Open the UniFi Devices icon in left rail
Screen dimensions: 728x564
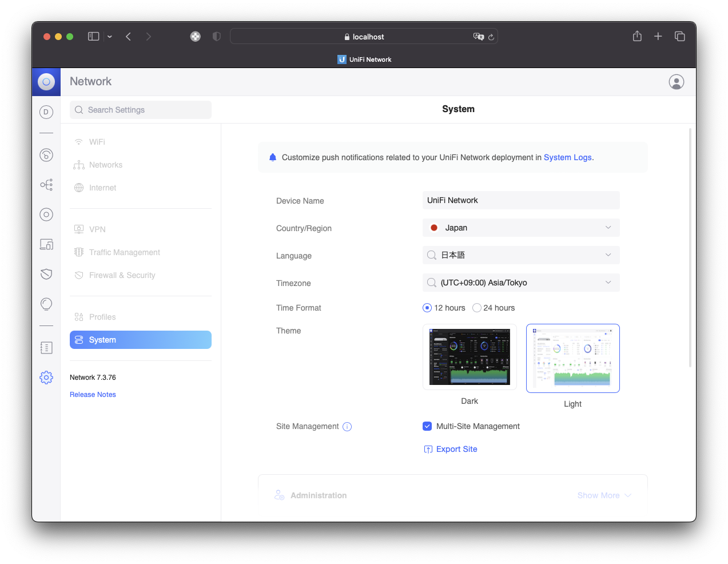(46, 215)
